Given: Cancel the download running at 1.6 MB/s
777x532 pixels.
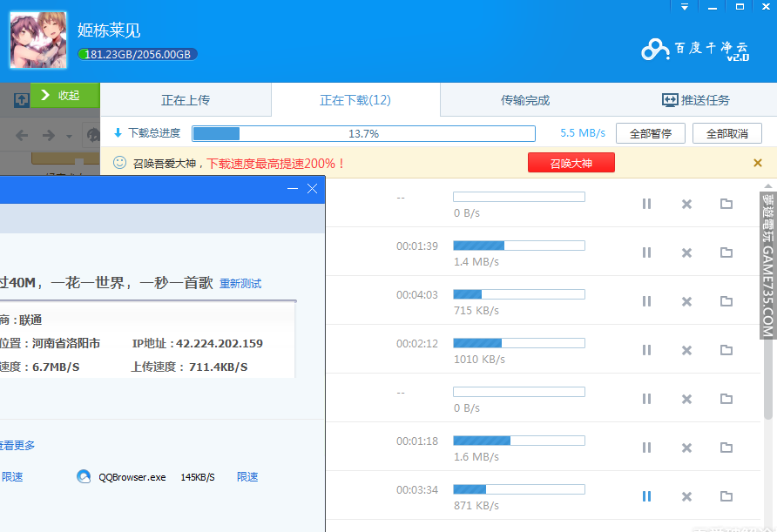Looking at the screenshot, I should pos(686,448).
